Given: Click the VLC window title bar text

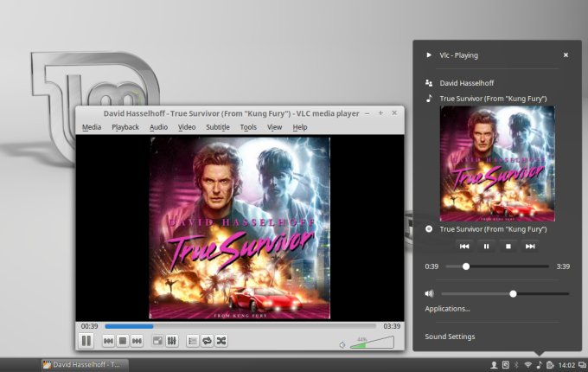Looking at the screenshot, I should pyautogui.click(x=232, y=113).
